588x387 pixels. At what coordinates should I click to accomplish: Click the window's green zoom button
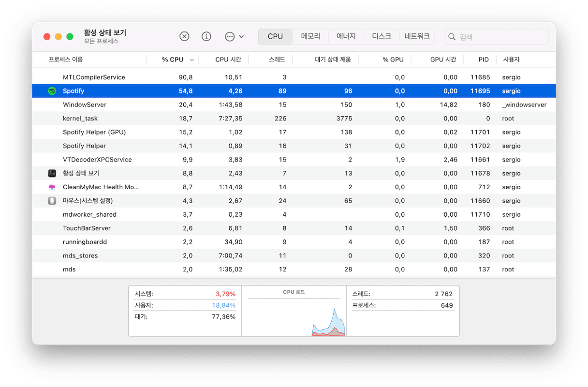[70, 37]
